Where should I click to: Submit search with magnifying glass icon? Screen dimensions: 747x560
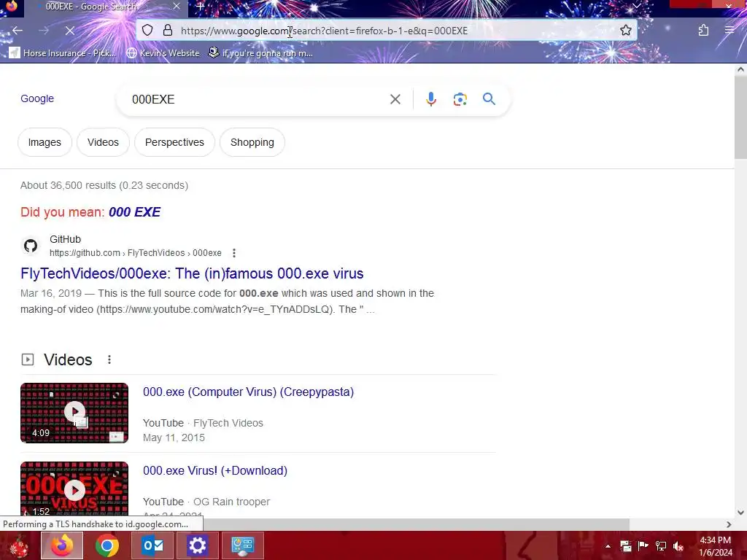point(489,99)
